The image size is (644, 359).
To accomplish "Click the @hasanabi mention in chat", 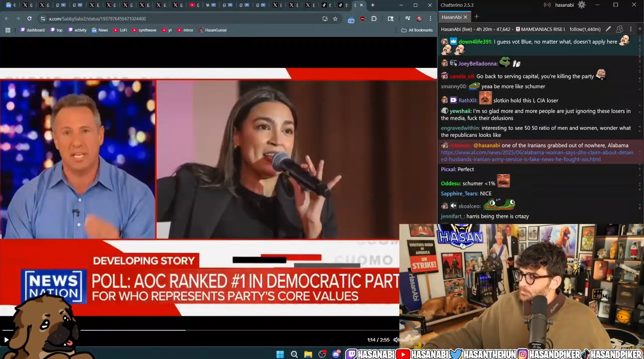I will [486, 145].
